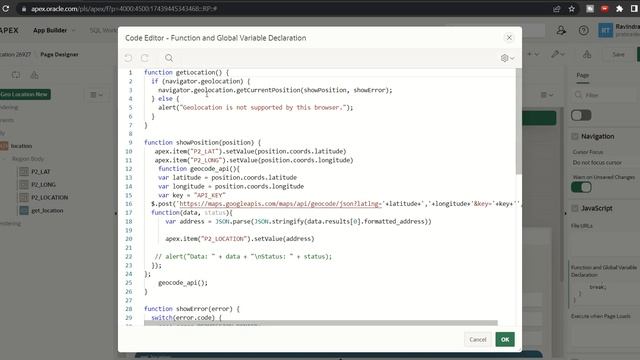Share this page from the address bar
Viewport: 640px width, 360px height.
[x=556, y=9]
